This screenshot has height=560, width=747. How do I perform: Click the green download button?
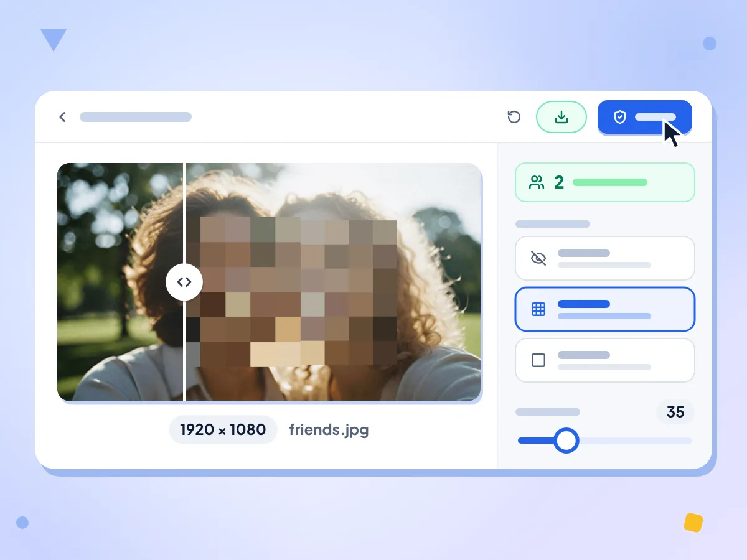[x=561, y=117]
